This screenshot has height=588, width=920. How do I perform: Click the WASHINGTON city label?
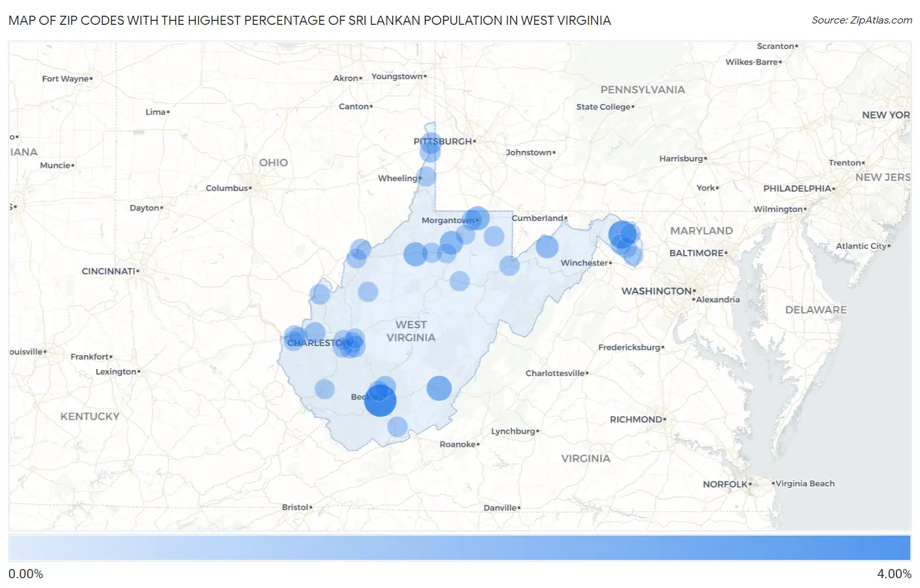(656, 291)
